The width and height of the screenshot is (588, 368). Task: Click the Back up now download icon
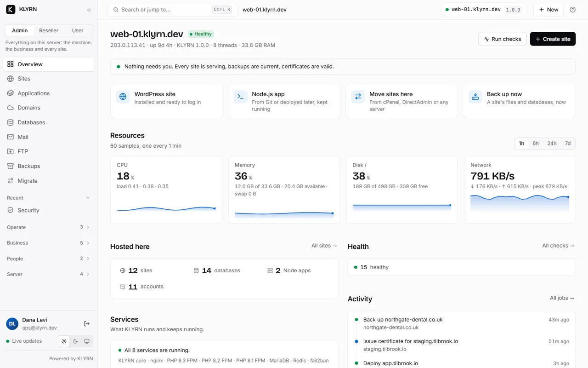475,97
